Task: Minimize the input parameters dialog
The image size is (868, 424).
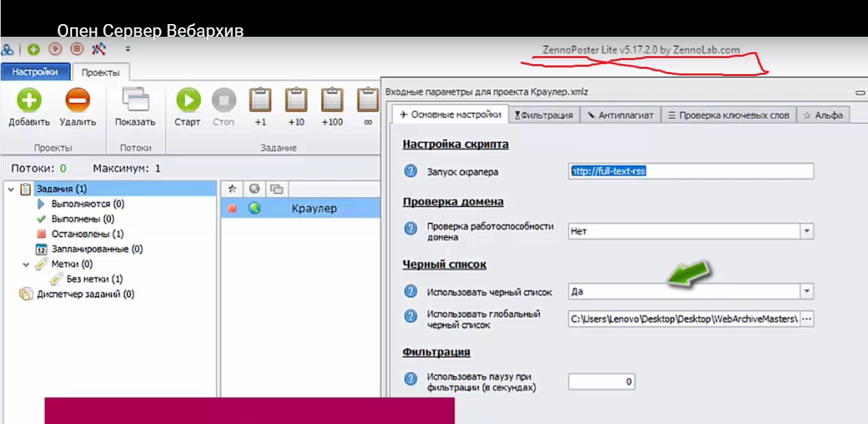Action: tap(859, 92)
